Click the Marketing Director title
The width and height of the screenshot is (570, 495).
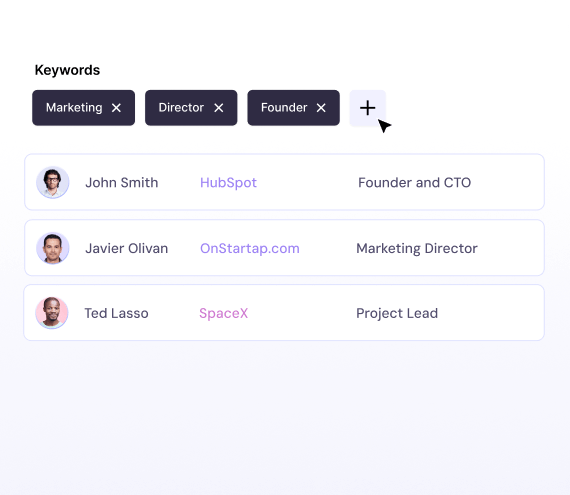tap(417, 249)
